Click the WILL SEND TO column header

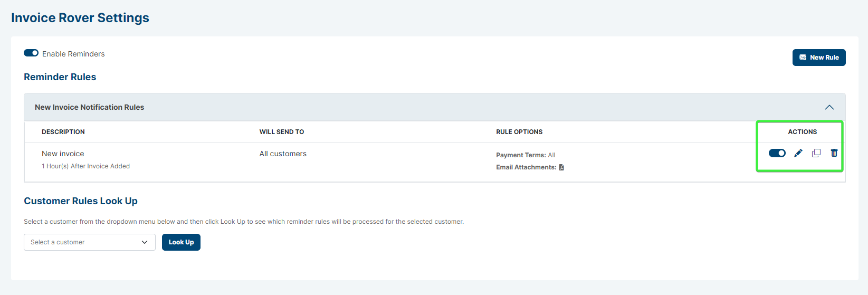coord(282,132)
